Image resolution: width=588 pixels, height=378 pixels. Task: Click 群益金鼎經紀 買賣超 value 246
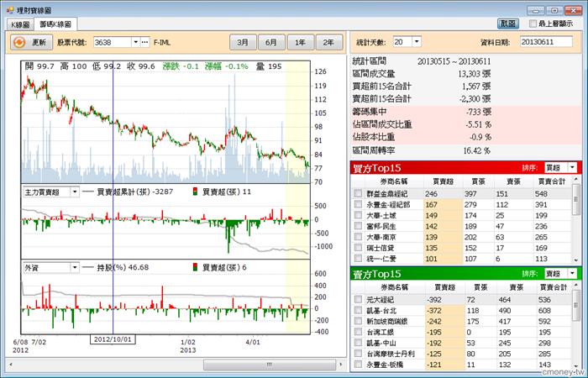point(431,193)
